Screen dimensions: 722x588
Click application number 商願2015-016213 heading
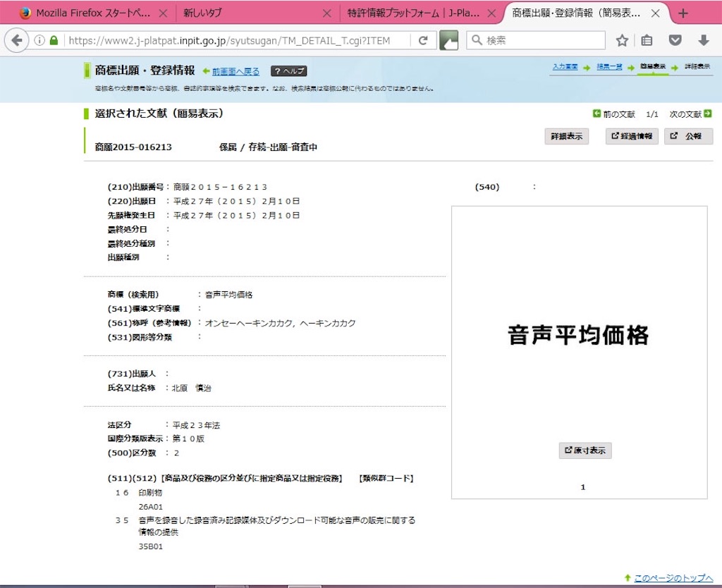133,147
